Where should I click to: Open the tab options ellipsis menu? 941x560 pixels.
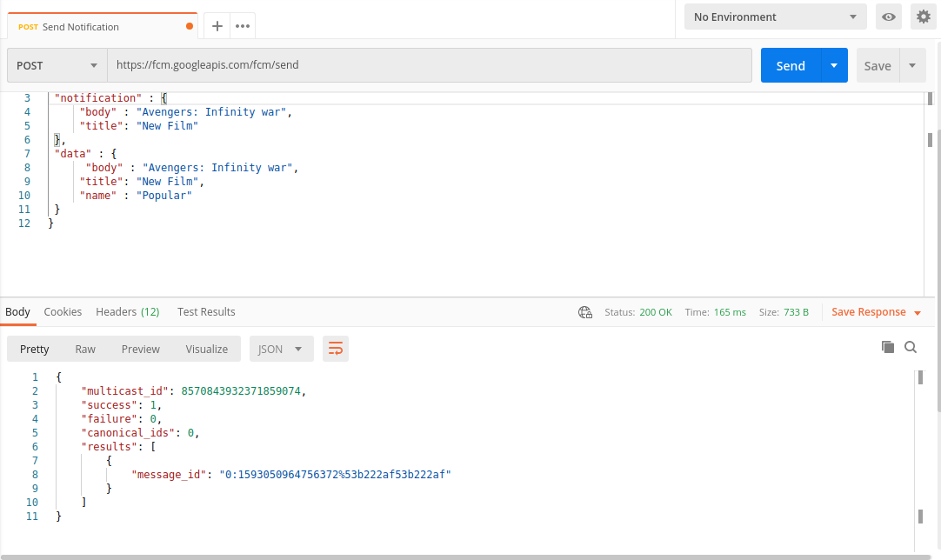243,26
